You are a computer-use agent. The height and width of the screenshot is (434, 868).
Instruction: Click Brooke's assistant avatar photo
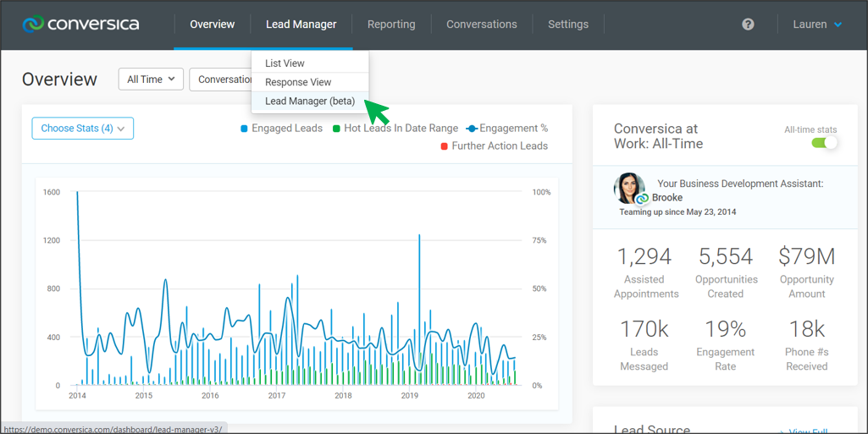point(629,189)
